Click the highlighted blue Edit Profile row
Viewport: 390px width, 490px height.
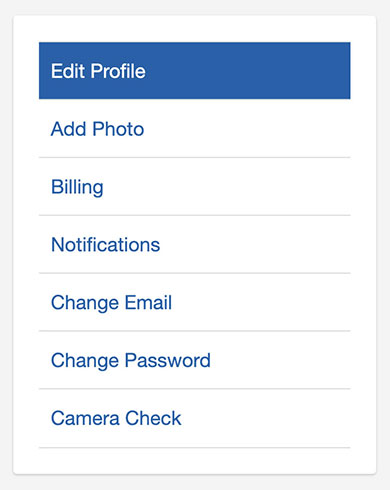tap(195, 71)
